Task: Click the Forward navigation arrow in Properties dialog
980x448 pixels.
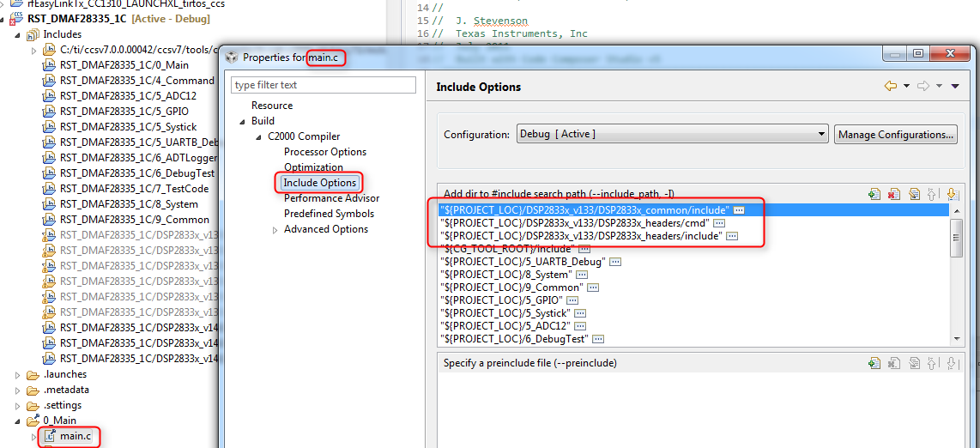Action: (923, 86)
